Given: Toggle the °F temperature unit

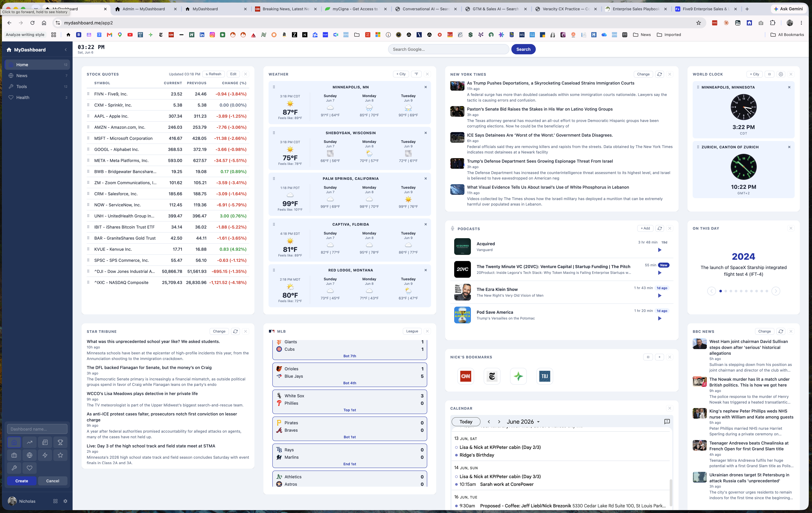Looking at the screenshot, I should (416, 74).
